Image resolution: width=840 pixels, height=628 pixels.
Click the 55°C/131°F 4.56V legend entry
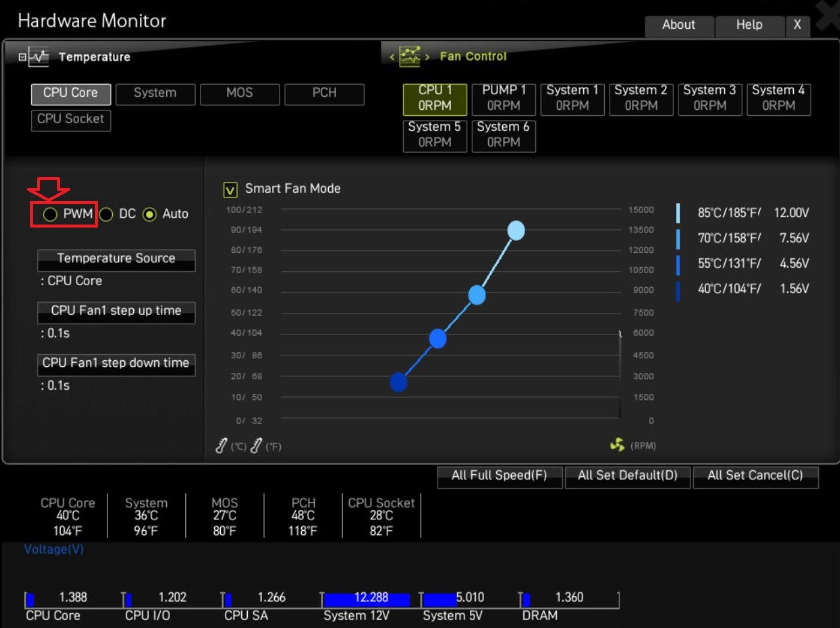coord(743,264)
